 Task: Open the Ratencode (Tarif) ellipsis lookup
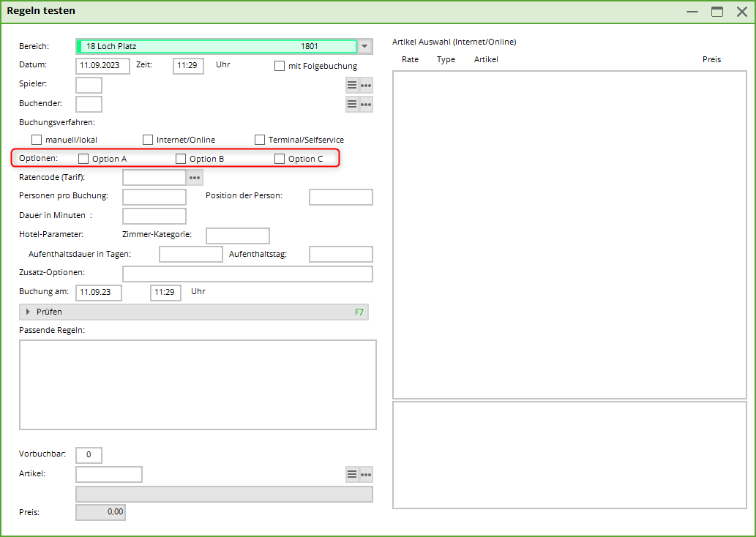[x=195, y=178]
